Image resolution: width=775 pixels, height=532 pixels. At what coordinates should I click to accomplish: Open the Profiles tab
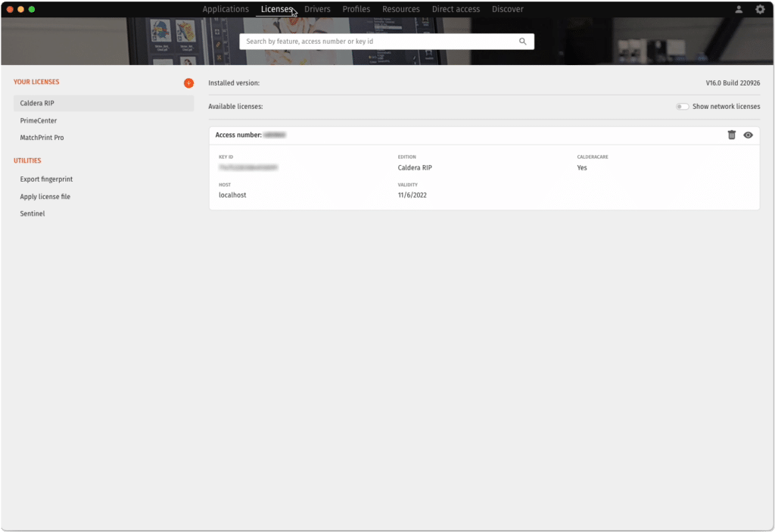356,9
